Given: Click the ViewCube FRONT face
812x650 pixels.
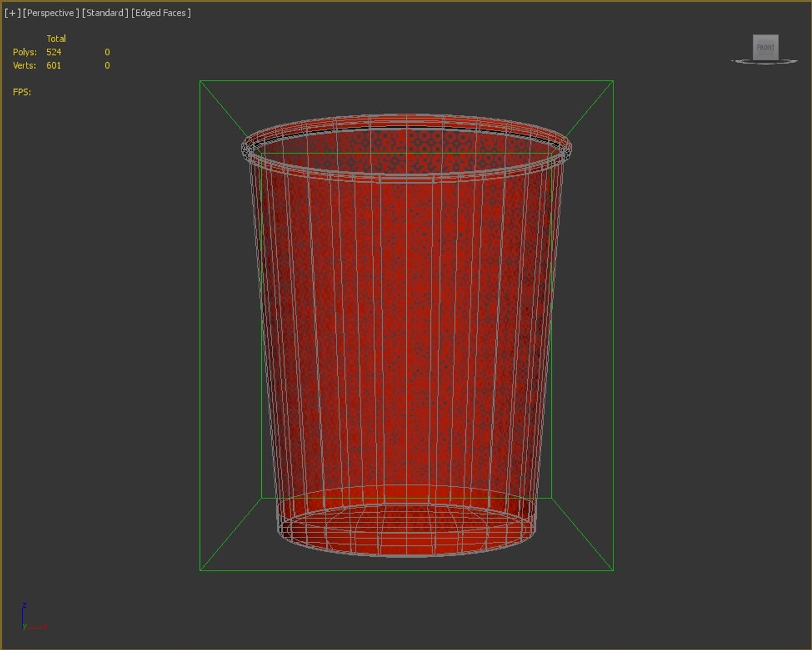Looking at the screenshot, I should point(766,48).
